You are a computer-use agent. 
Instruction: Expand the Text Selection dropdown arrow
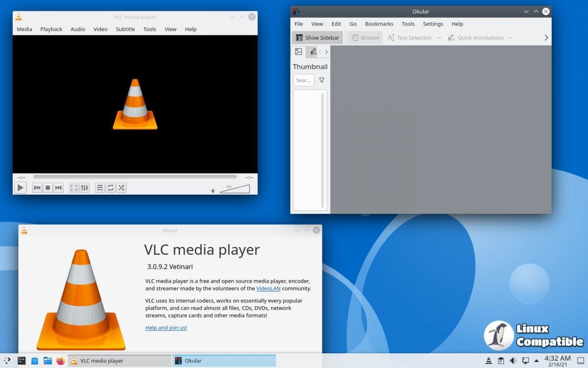pyautogui.click(x=439, y=38)
